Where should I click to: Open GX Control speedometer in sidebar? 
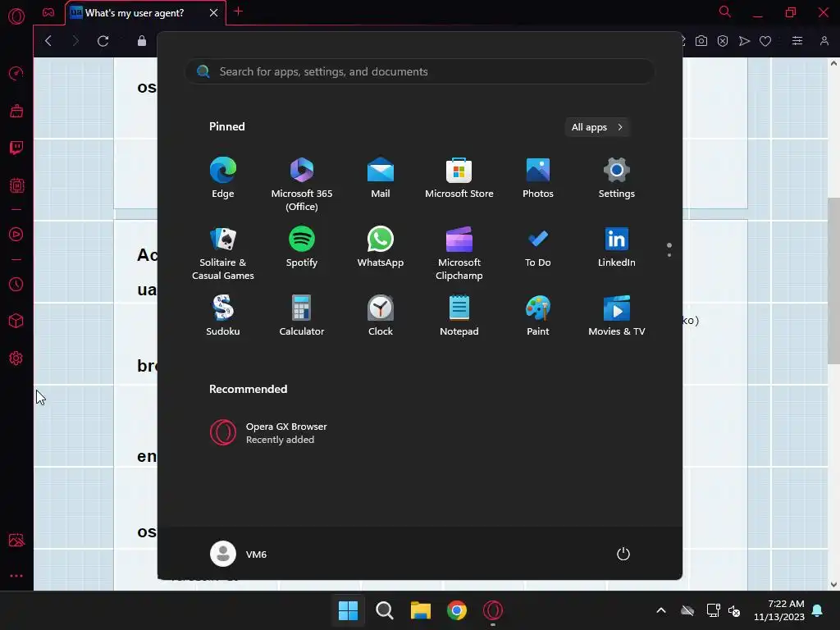(x=16, y=73)
